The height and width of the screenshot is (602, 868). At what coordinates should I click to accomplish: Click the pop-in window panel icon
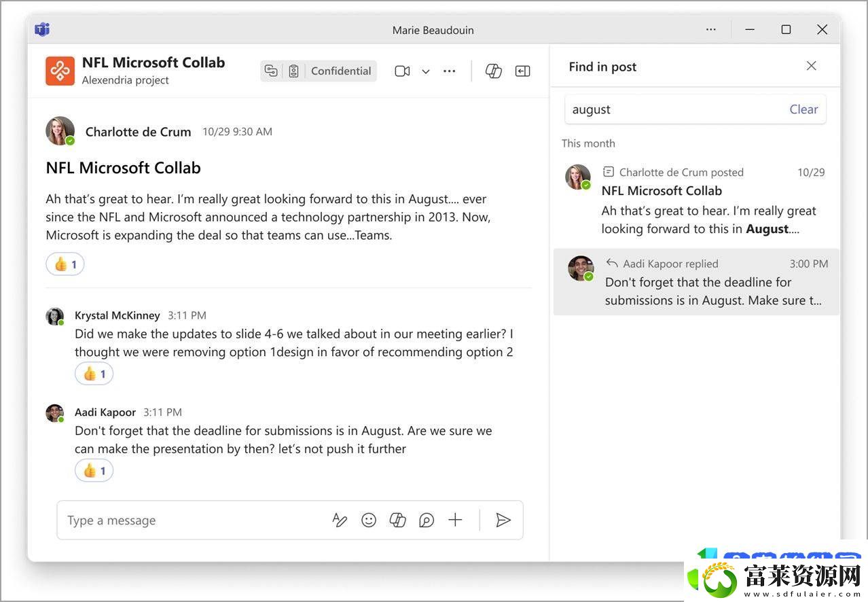click(522, 71)
